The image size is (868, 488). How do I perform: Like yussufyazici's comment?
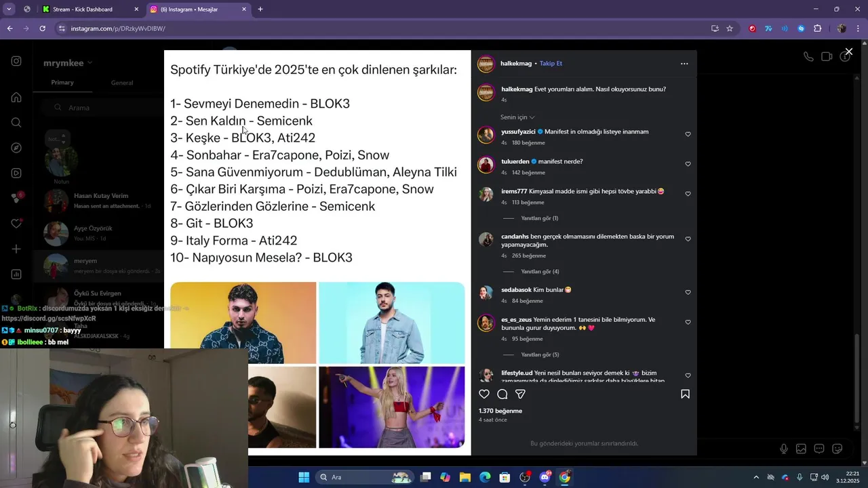tap(688, 134)
